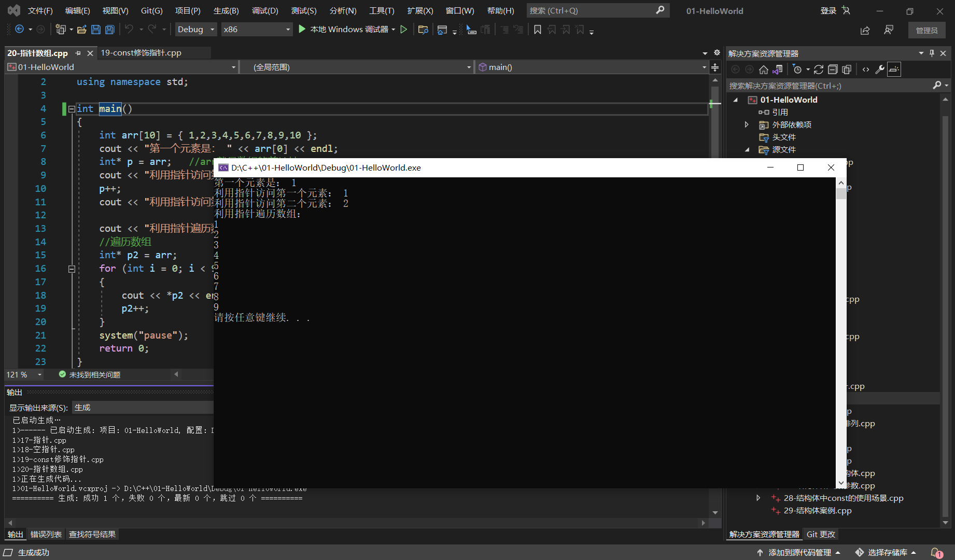Open the 显示输出来源 生成 dropdown
The height and width of the screenshot is (560, 955).
tap(143, 408)
